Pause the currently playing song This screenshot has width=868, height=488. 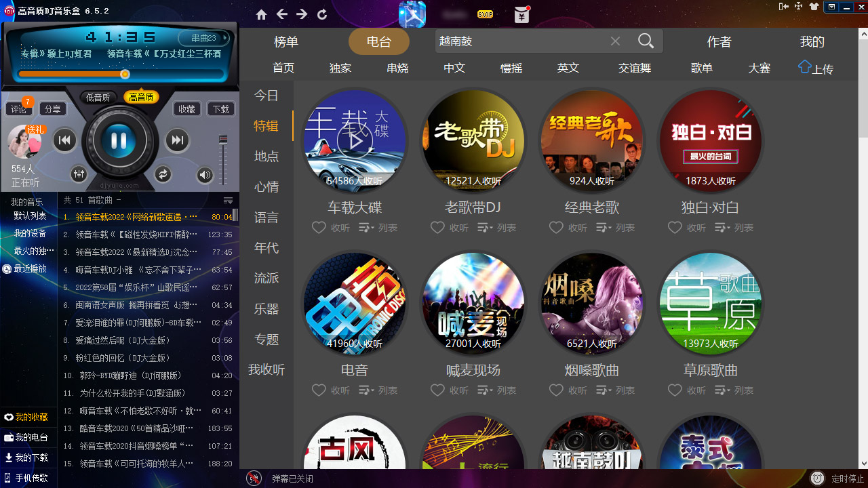pos(120,140)
